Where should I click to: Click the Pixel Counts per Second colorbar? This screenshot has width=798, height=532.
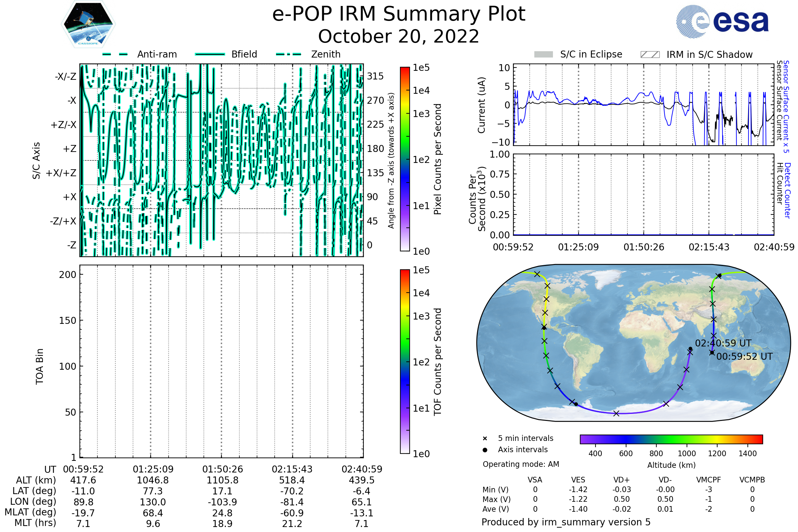[x=405, y=159]
